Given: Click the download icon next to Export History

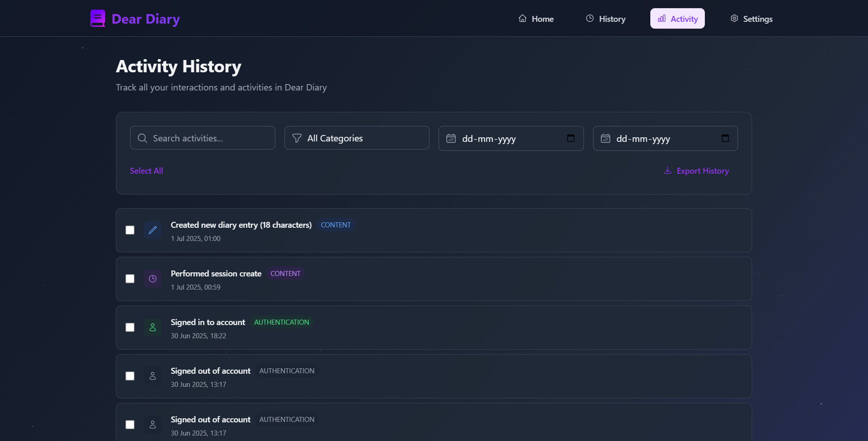Looking at the screenshot, I should tap(667, 170).
